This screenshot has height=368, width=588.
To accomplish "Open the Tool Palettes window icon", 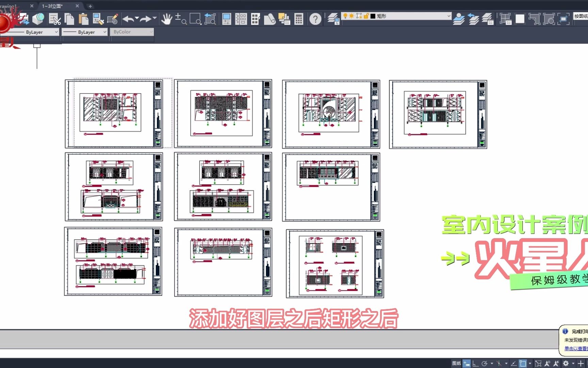I will (255, 19).
